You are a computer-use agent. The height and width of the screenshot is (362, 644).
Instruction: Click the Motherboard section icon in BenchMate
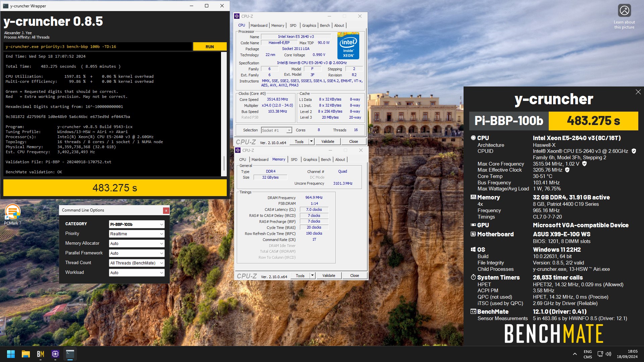[x=473, y=234]
